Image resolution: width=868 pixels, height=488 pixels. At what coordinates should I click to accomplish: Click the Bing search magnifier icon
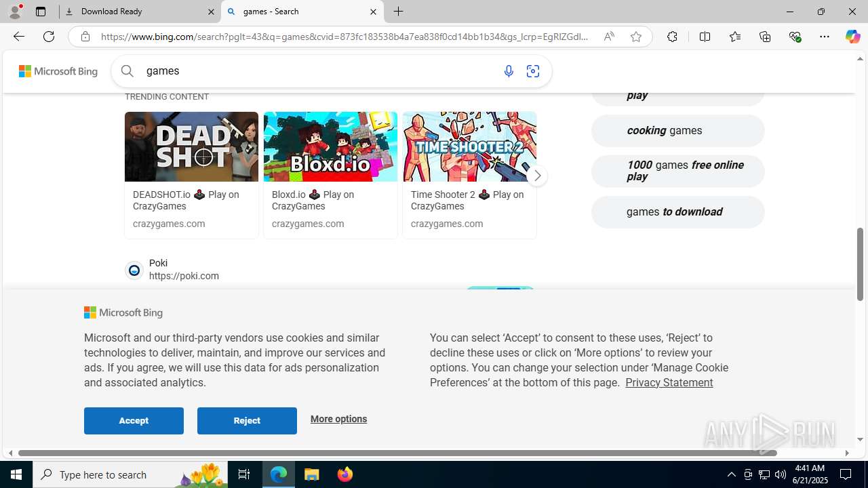(x=127, y=70)
